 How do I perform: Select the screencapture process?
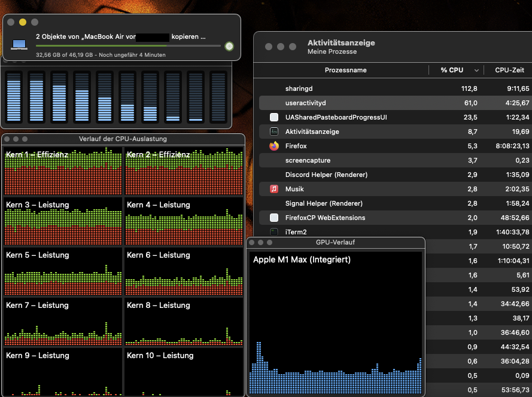396,160
